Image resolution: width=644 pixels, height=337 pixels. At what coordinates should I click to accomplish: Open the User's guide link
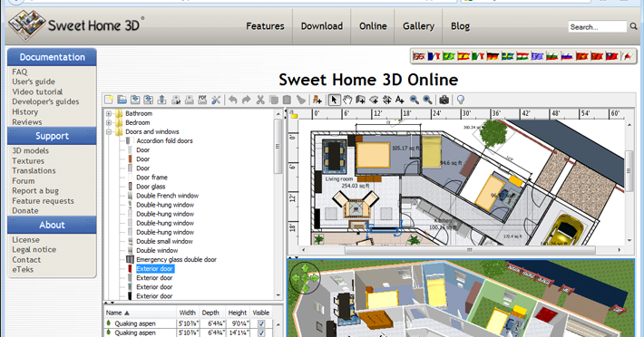34,82
